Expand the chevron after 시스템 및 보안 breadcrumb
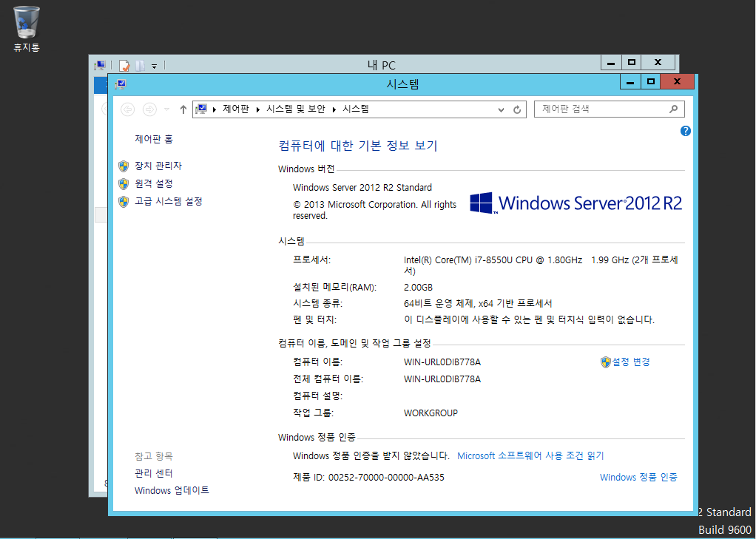 coord(334,110)
